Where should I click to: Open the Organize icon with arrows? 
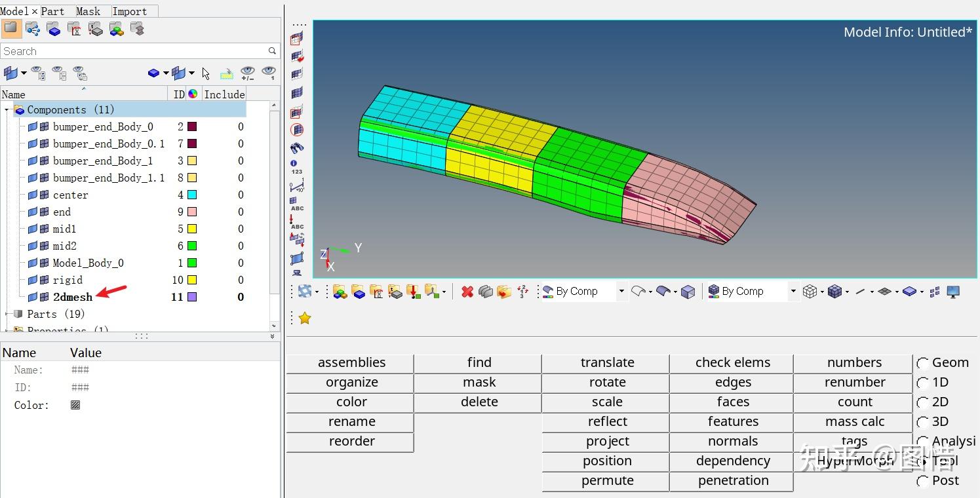coord(503,292)
